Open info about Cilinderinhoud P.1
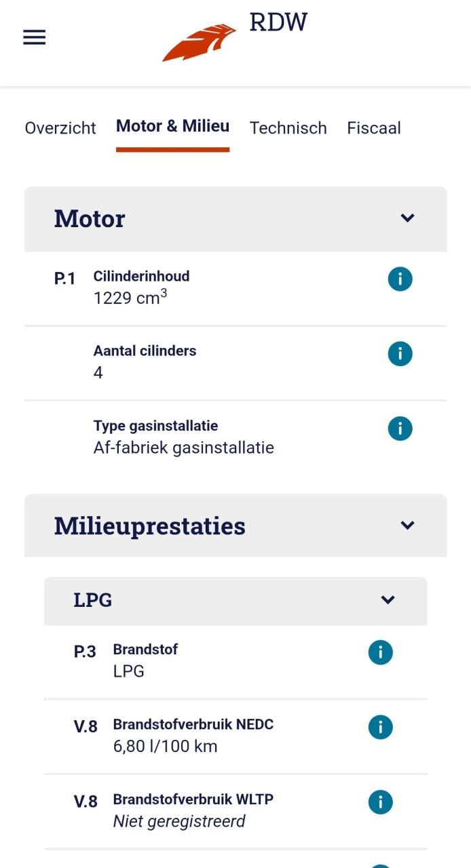 (x=400, y=279)
